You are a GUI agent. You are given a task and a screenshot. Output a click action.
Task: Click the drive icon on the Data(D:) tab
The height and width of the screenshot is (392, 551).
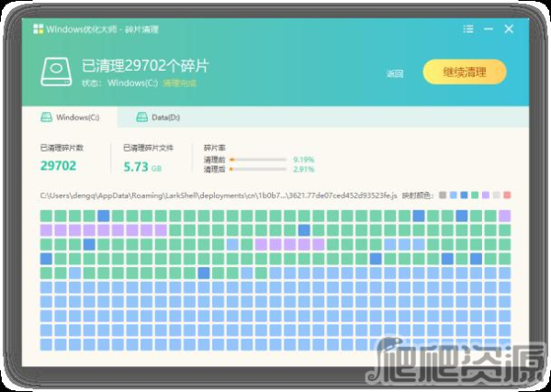[x=142, y=118]
